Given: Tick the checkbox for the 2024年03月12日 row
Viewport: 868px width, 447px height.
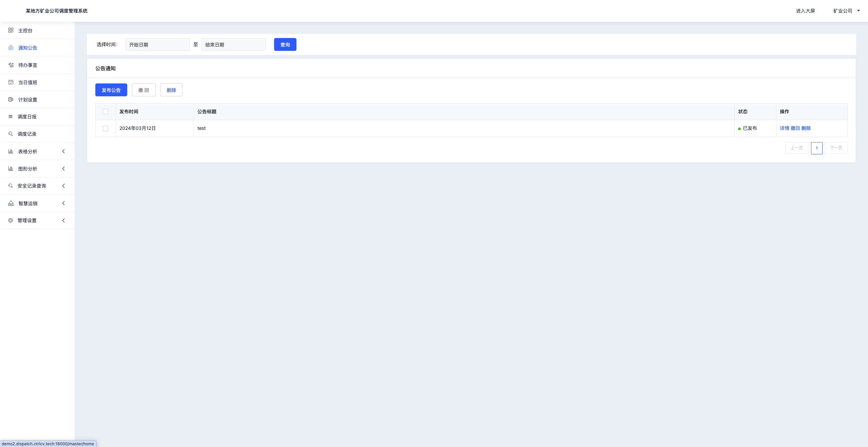Looking at the screenshot, I should tap(105, 129).
